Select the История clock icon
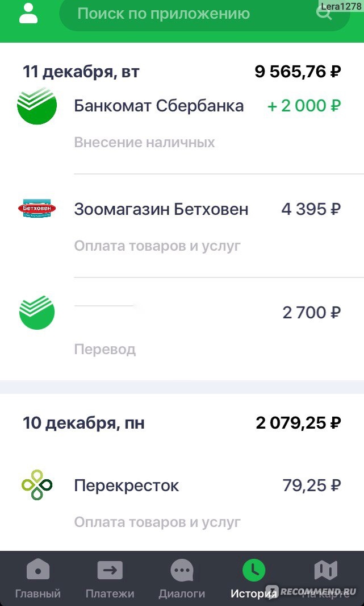The image size is (364, 606). 254,570
